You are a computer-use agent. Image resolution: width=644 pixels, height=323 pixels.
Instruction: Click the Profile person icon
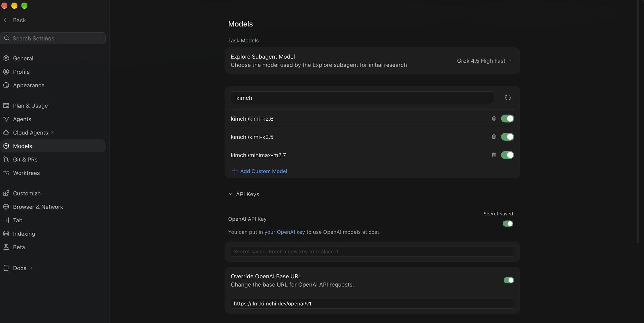coord(6,72)
